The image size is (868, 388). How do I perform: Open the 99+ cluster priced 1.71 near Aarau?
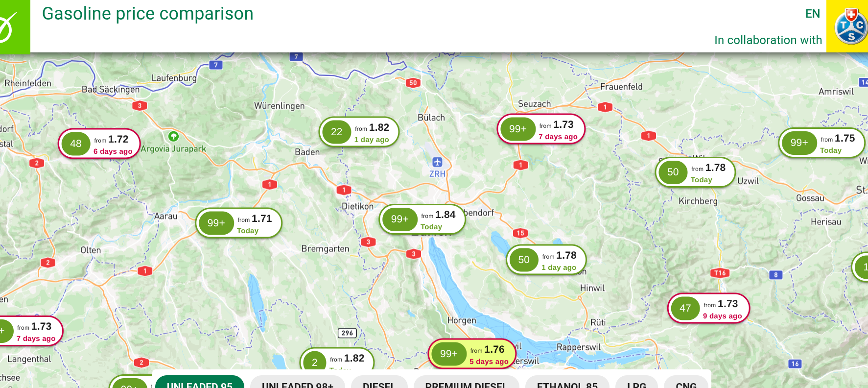click(239, 223)
